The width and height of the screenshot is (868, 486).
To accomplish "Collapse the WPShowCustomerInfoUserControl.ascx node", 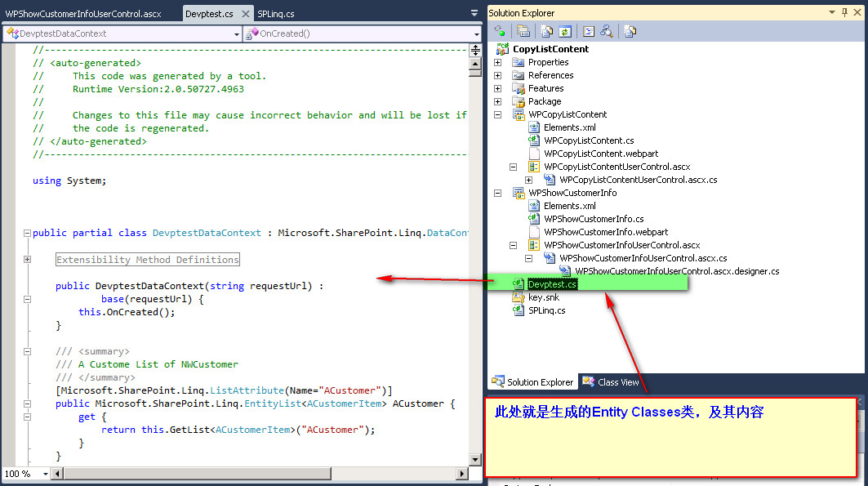I will pos(513,245).
